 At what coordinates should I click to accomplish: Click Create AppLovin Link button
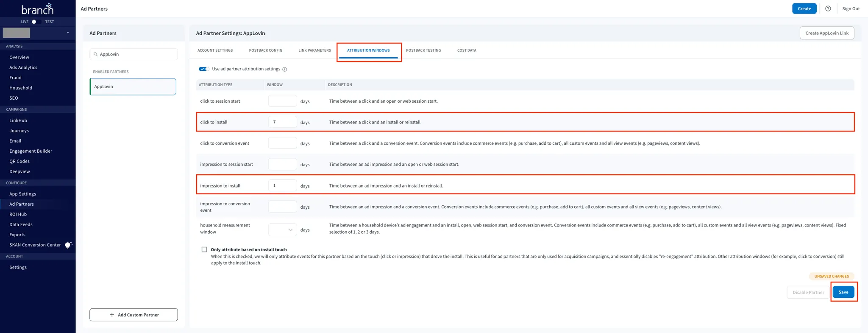coord(826,33)
